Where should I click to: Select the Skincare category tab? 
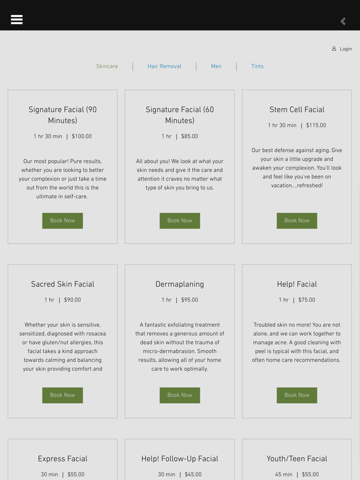[107, 66]
